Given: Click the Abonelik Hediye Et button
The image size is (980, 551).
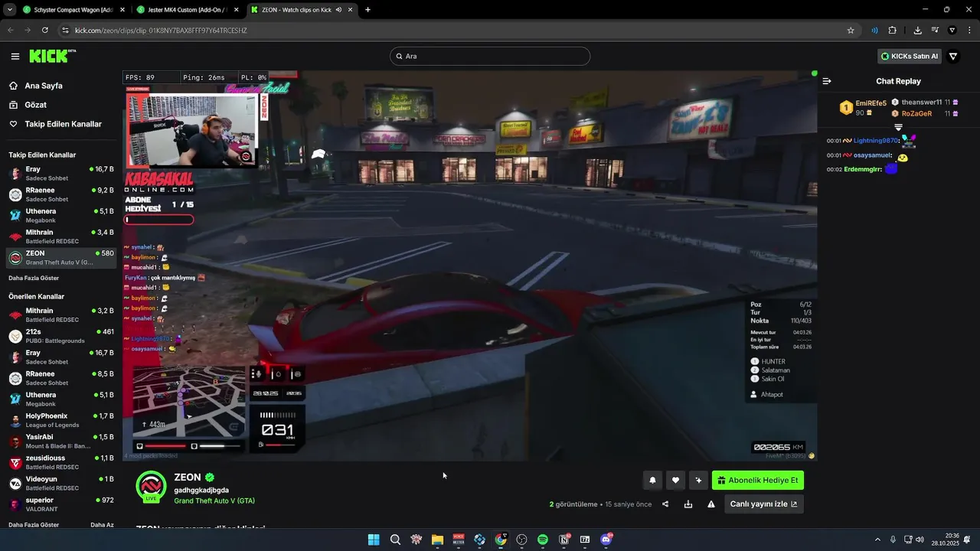Looking at the screenshot, I should 758,481.
